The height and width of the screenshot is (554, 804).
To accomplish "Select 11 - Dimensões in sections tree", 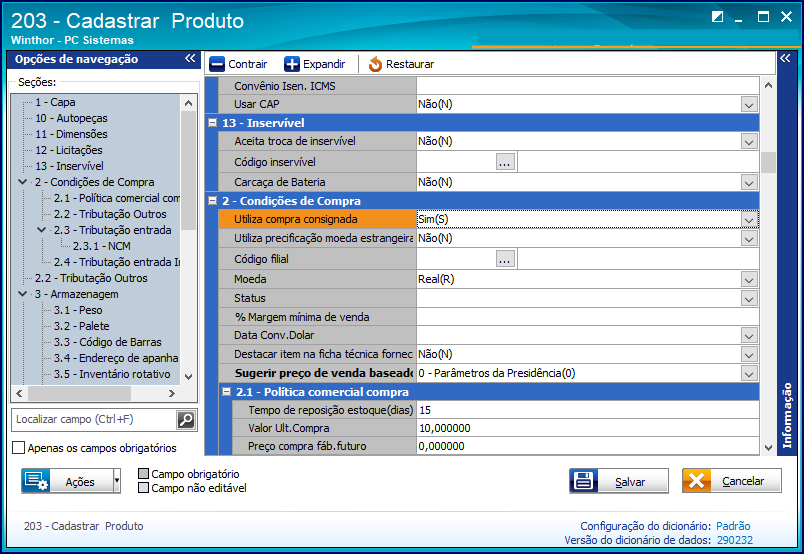I will click(x=71, y=134).
